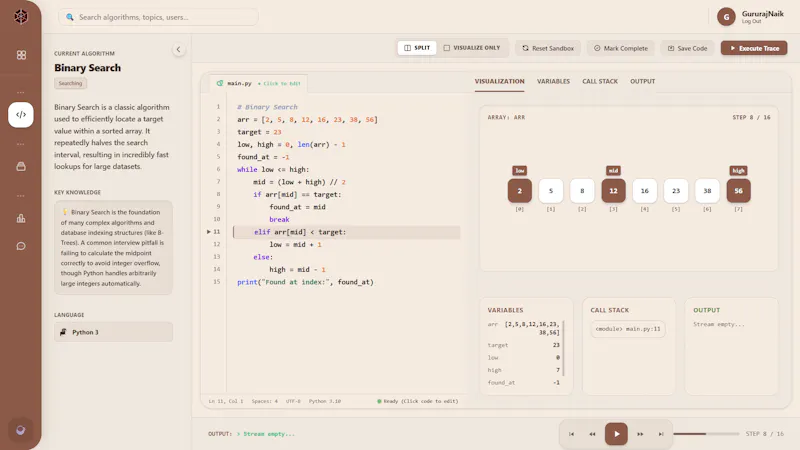The width and height of the screenshot is (800, 450).
Task: Open the Output tab
Action: tap(642, 82)
